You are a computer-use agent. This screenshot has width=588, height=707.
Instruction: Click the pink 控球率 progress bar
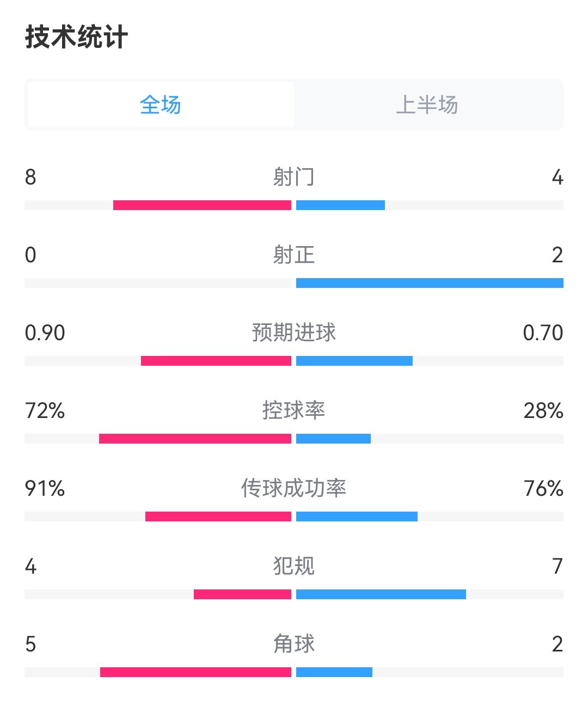click(x=195, y=439)
